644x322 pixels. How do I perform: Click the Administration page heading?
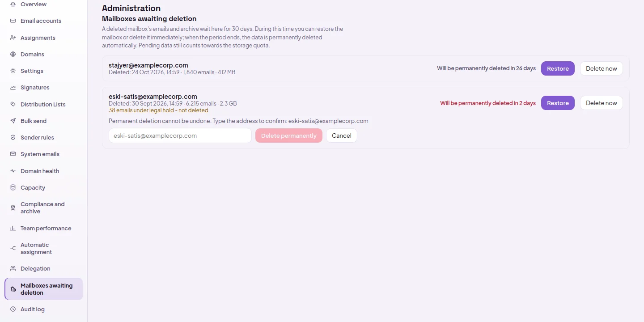tap(131, 8)
